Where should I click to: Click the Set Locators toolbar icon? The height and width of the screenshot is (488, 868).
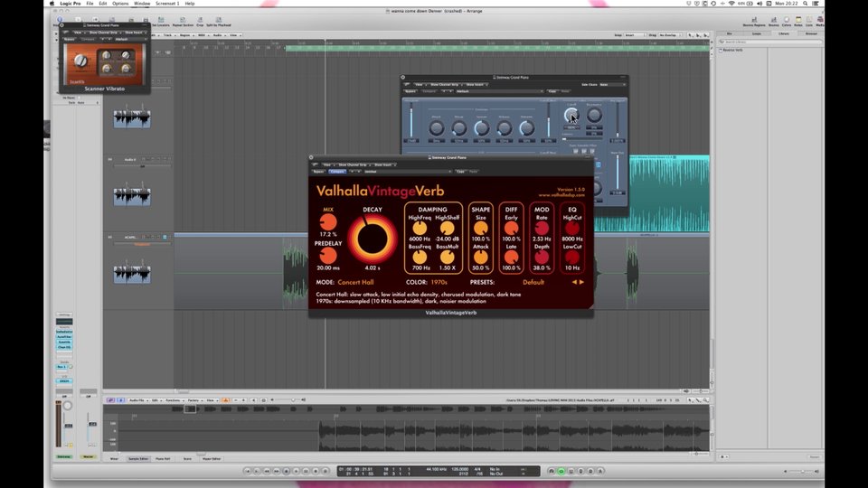pyautogui.click(x=161, y=22)
